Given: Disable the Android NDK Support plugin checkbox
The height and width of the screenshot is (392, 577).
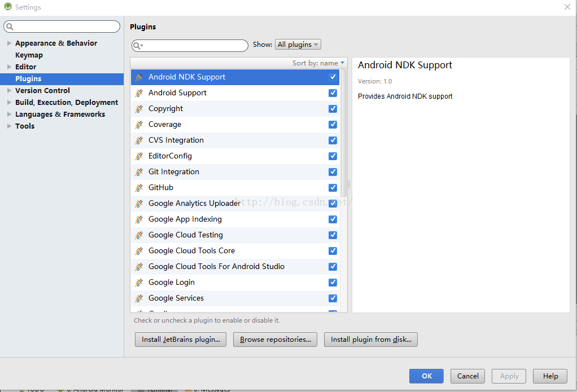Looking at the screenshot, I should click(333, 77).
